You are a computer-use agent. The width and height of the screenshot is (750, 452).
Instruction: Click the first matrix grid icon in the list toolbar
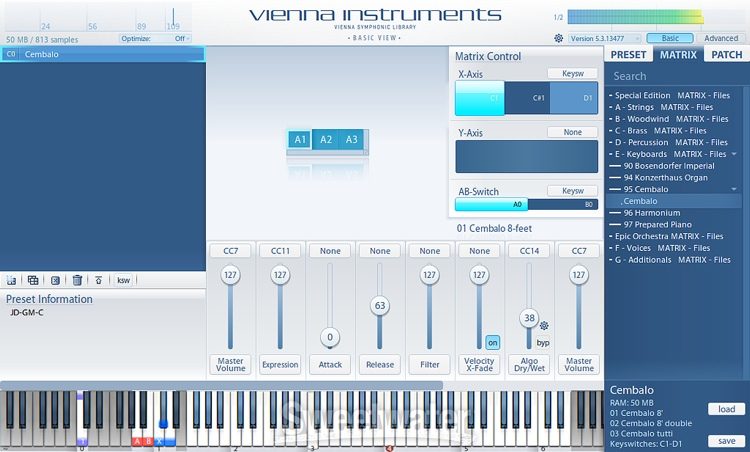click(x=11, y=280)
